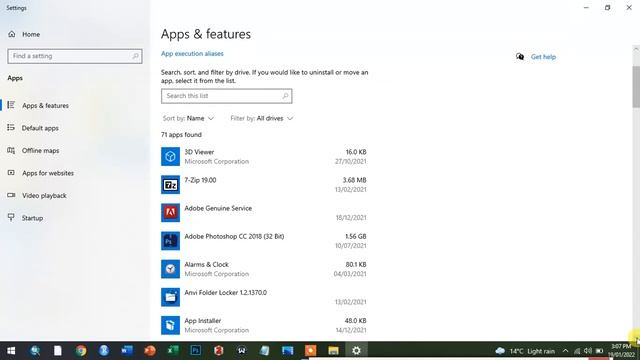This screenshot has height=360, width=640.
Task: Open the Sort by Name dropdown
Action: pos(188,118)
